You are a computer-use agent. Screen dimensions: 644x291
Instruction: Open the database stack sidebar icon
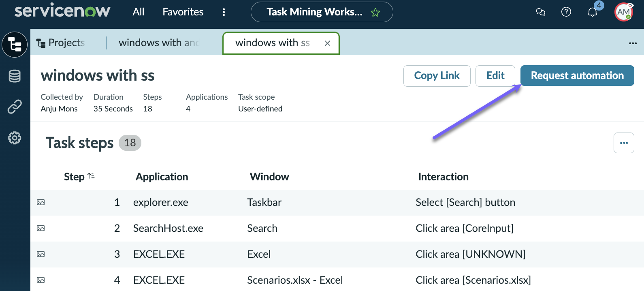click(x=15, y=76)
